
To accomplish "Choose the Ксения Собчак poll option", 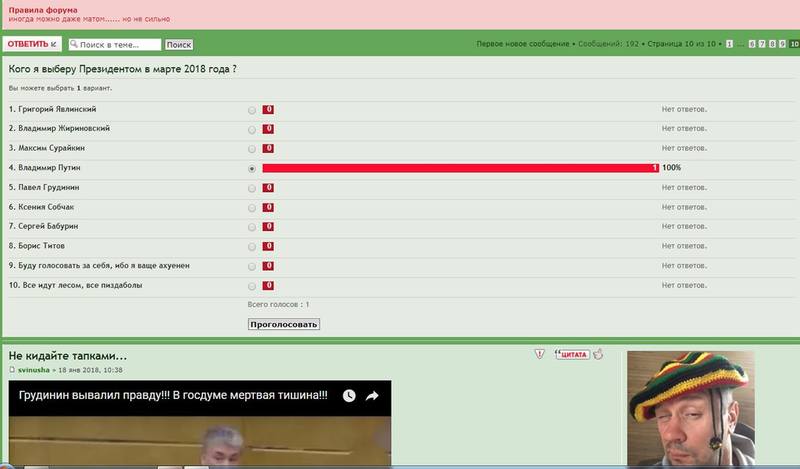I will 251,207.
